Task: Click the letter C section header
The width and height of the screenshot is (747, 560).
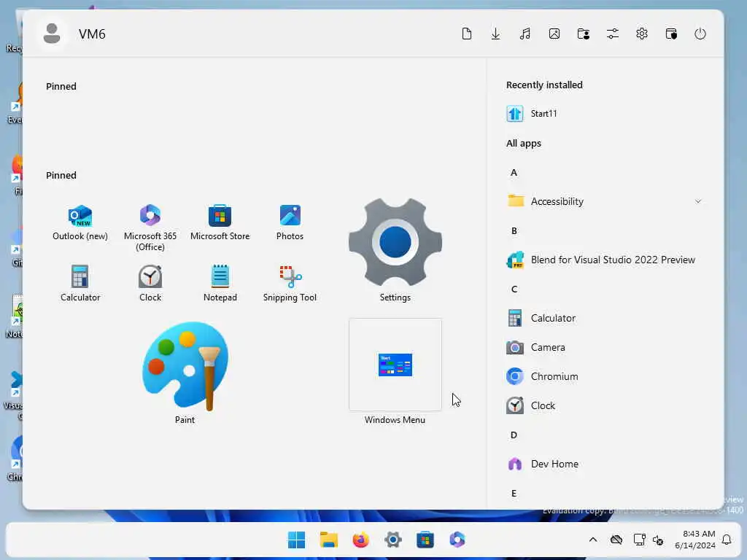Action: pyautogui.click(x=514, y=289)
